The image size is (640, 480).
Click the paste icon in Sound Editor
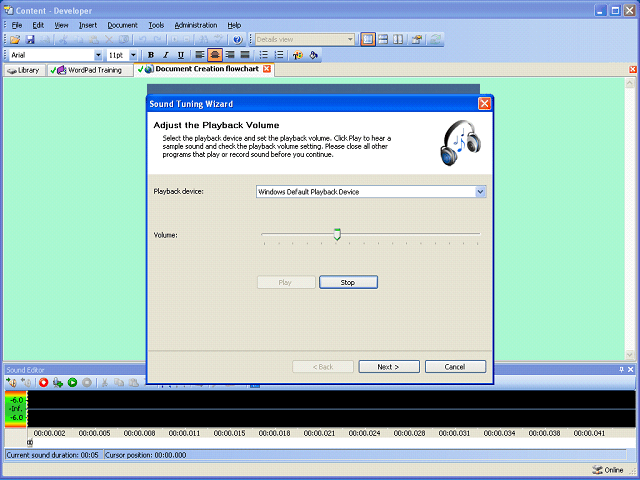pyautogui.click(x=133, y=382)
